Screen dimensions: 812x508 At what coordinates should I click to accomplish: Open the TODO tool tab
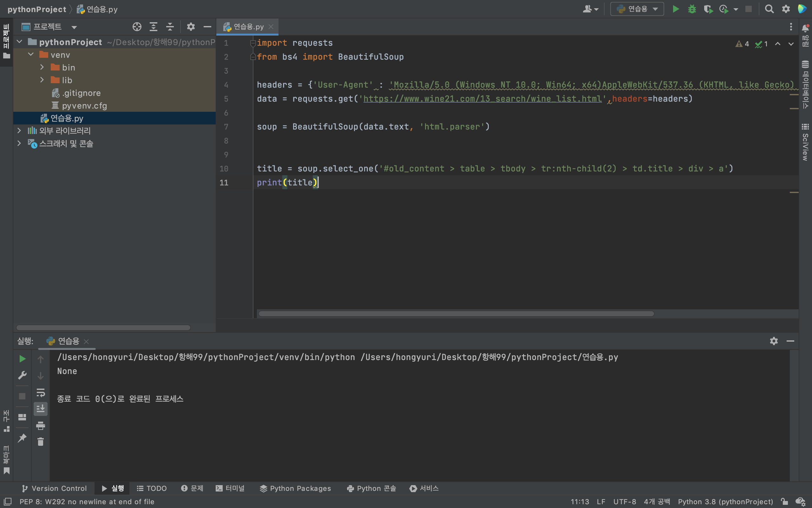(x=152, y=488)
